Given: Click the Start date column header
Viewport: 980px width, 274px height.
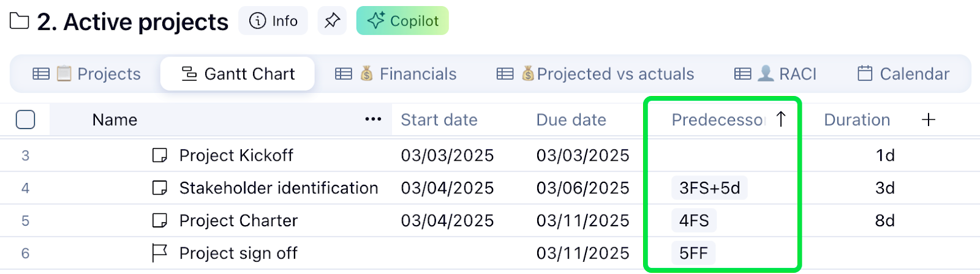Looking at the screenshot, I should click(439, 120).
